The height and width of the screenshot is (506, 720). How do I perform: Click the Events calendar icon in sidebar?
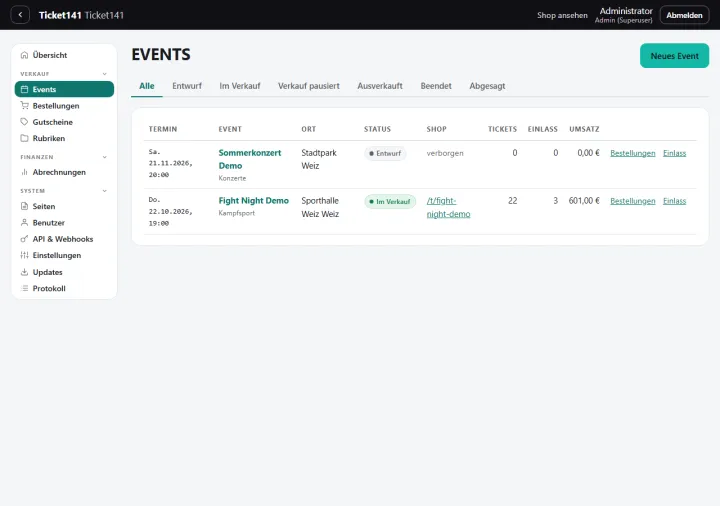tap(24, 89)
